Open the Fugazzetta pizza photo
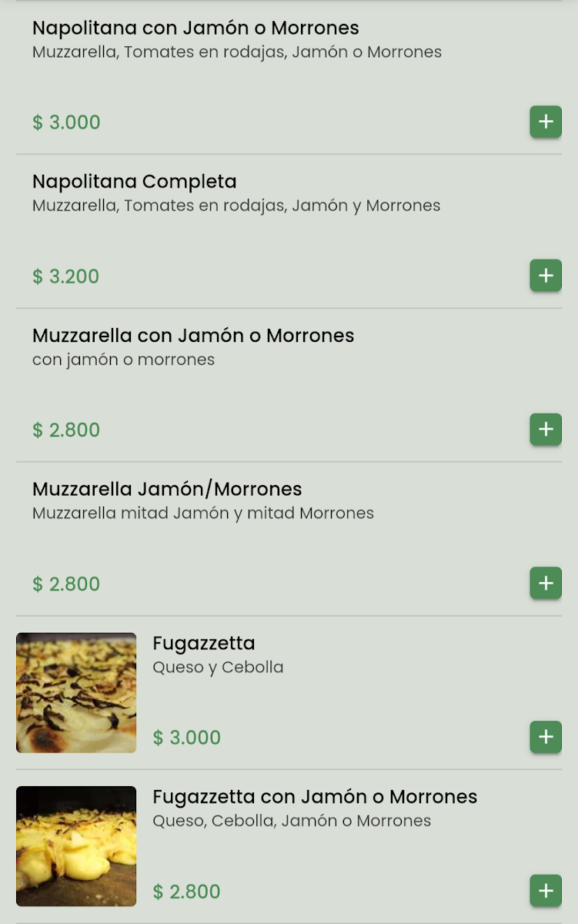The height and width of the screenshot is (924, 578). (76, 692)
